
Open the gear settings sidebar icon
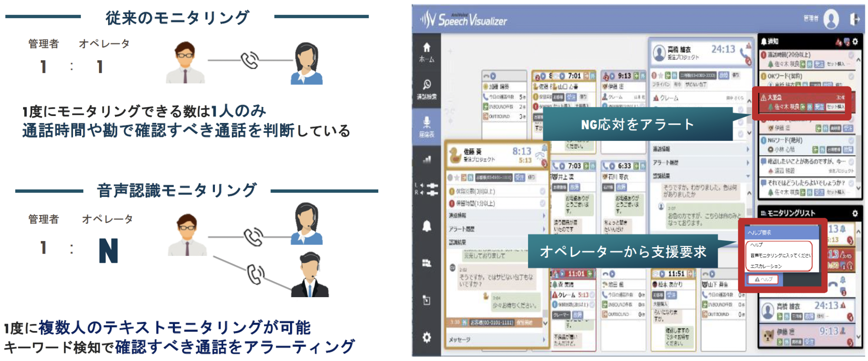[x=427, y=337]
